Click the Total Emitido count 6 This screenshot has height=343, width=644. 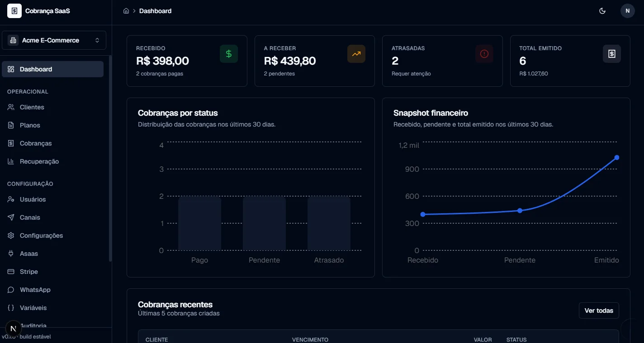[x=523, y=61]
